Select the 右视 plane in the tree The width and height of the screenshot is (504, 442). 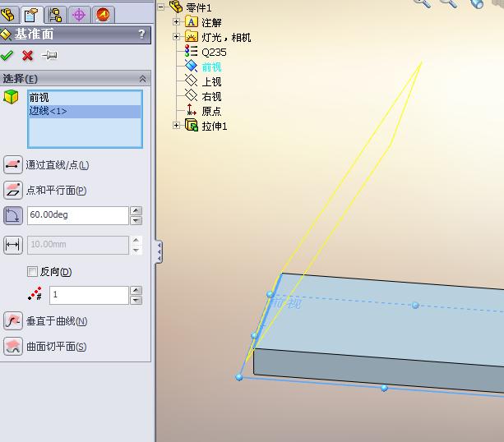(x=211, y=97)
